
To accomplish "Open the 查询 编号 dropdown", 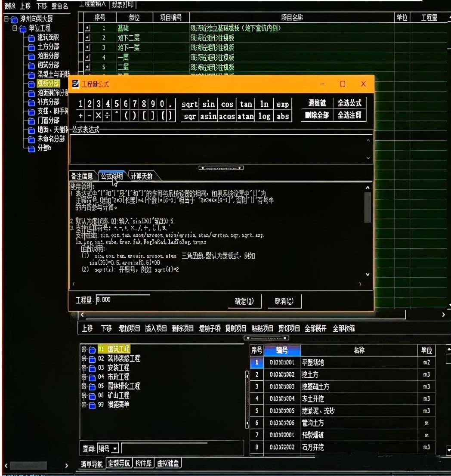I will [x=115, y=448].
